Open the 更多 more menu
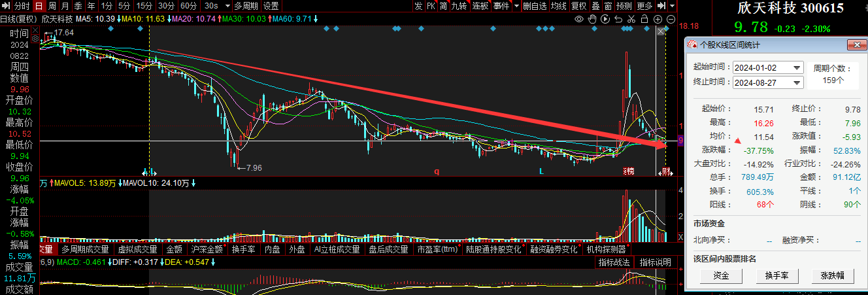Image resolution: width=868 pixels, height=295 pixels. [x=644, y=6]
